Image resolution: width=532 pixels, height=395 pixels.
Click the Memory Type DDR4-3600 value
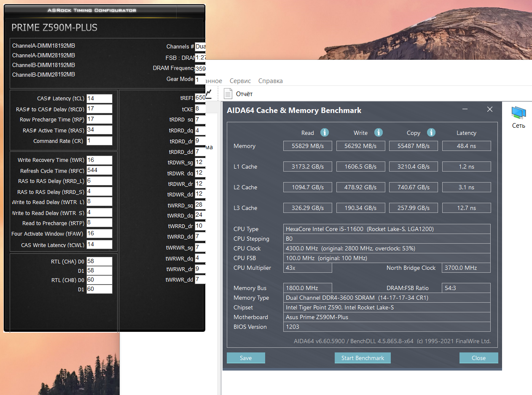pyautogui.click(x=387, y=298)
